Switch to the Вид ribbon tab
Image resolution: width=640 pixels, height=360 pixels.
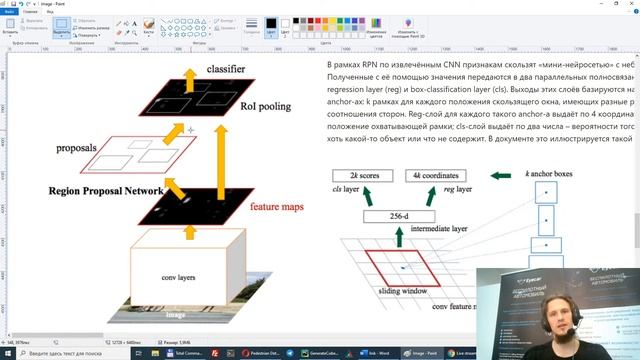click(50, 11)
